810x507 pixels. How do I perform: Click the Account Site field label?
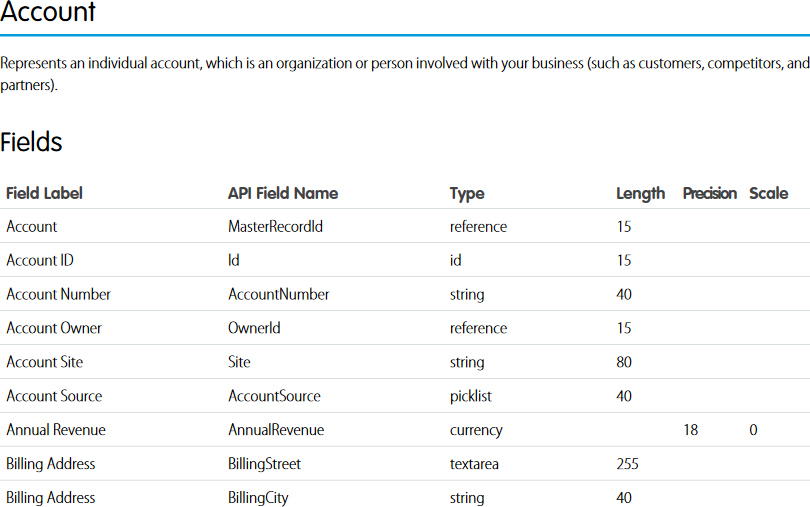pos(45,363)
